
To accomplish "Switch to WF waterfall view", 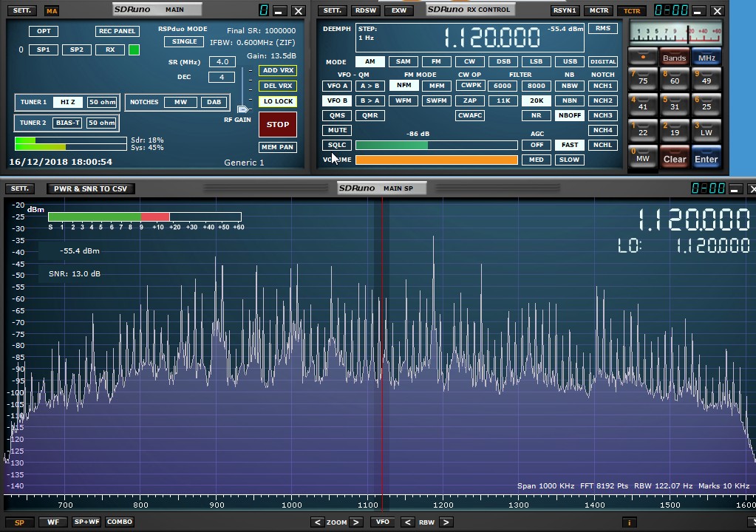I will pyautogui.click(x=53, y=522).
